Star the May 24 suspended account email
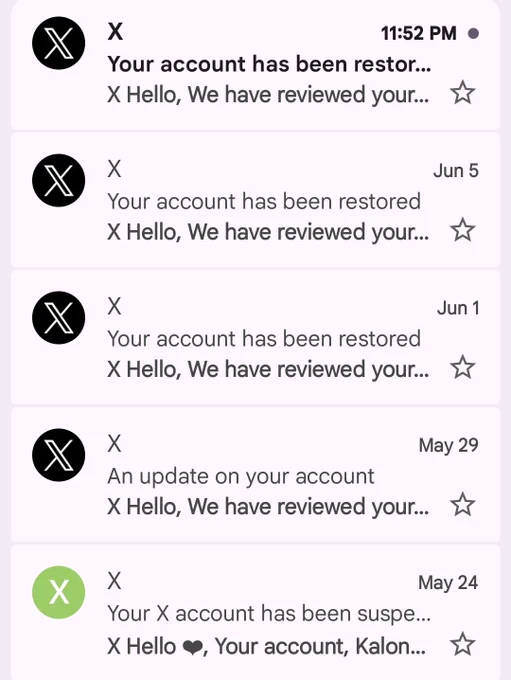 click(x=462, y=644)
